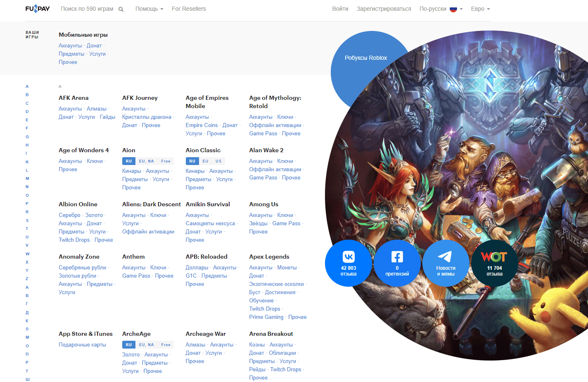Image resolution: width=588 pixels, height=382 pixels.
Task: Open the VK reviews circle
Action: [349, 263]
